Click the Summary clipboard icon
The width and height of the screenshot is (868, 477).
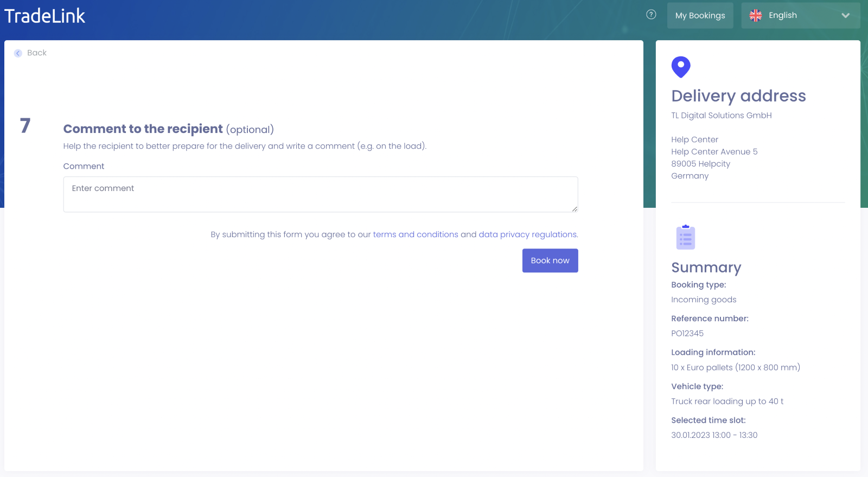[686, 237]
